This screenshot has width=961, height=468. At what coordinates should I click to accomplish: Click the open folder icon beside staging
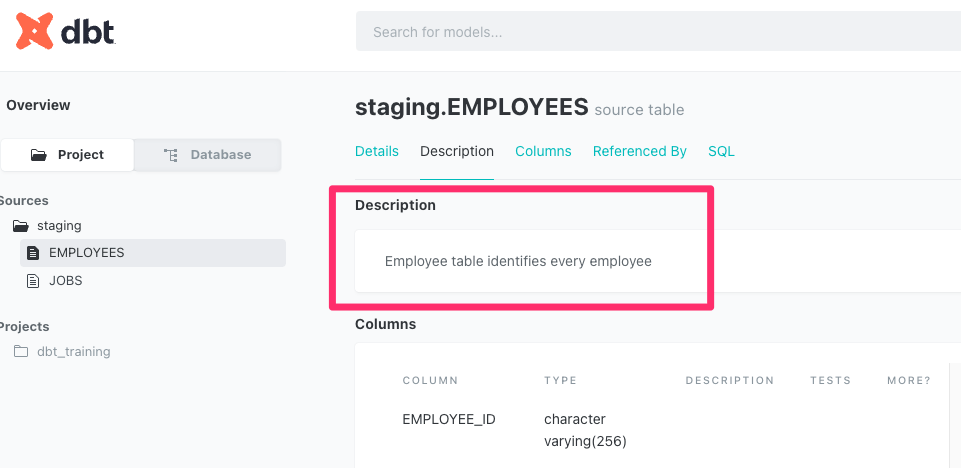coord(20,226)
